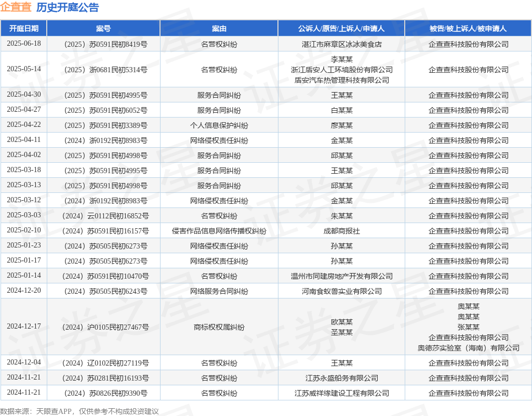Click case number (2024)云0112民初16852号
532x416 pixels.
coord(105,216)
